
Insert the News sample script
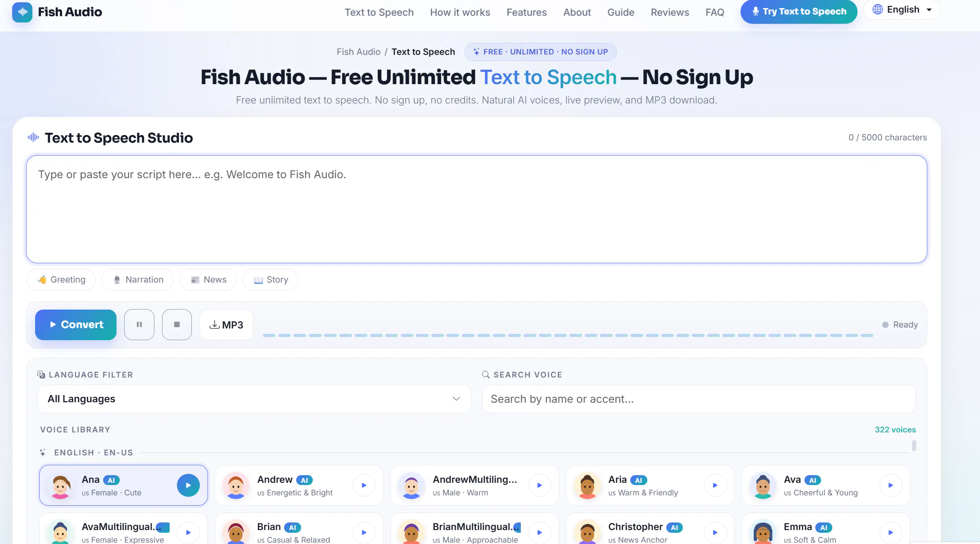(x=208, y=279)
